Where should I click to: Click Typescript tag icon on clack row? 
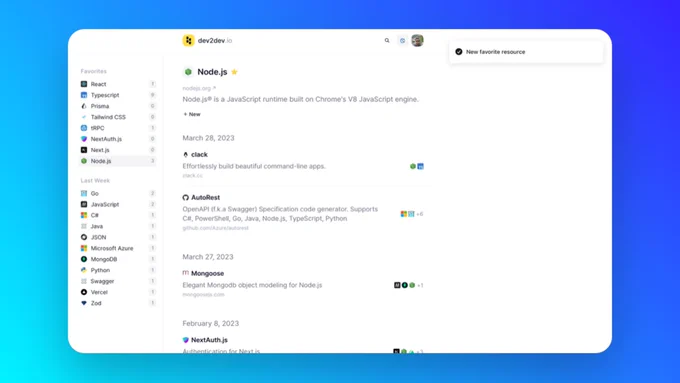click(x=420, y=166)
